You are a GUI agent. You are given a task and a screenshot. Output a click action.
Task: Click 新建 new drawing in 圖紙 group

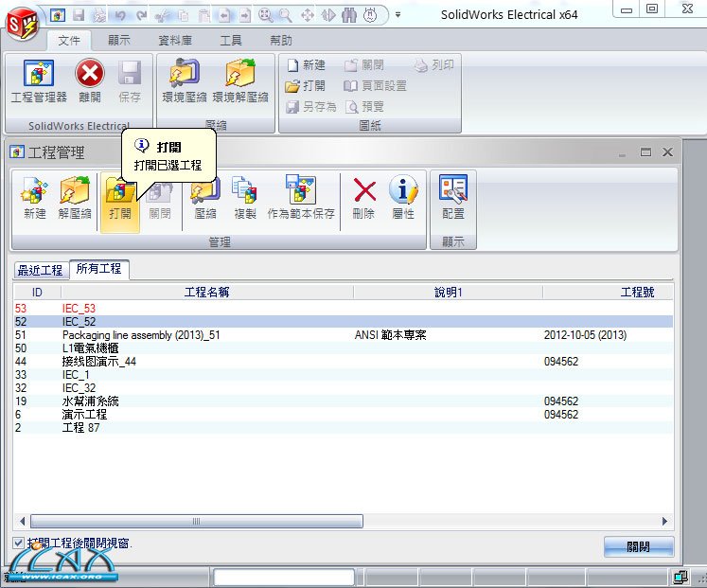tap(306, 65)
